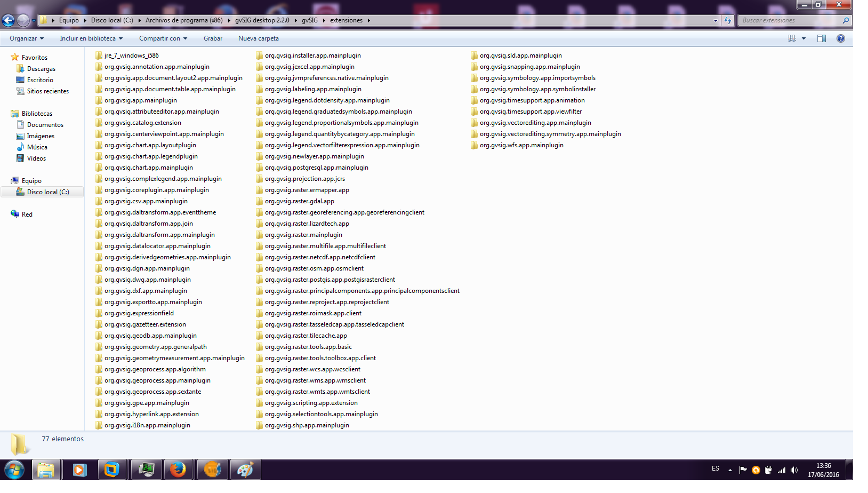Select org.gvsig.expressionfield folder icon
This screenshot has height=493, width=868.
[99, 313]
